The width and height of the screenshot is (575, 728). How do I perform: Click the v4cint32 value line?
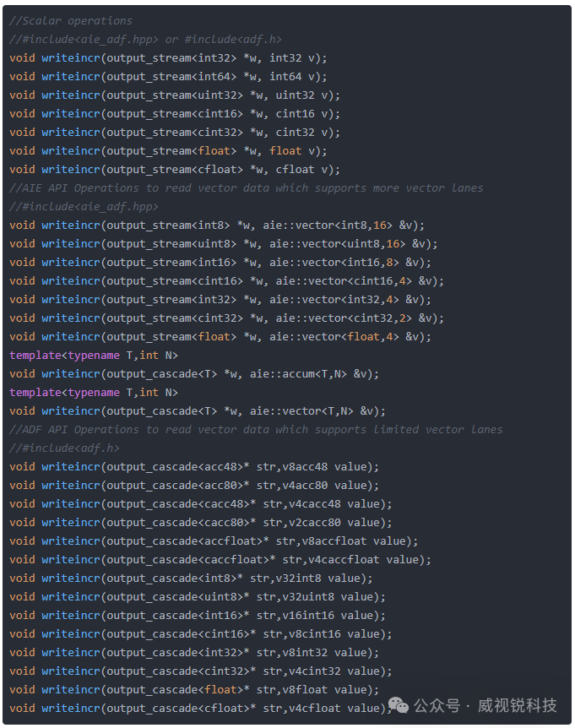(x=200, y=671)
